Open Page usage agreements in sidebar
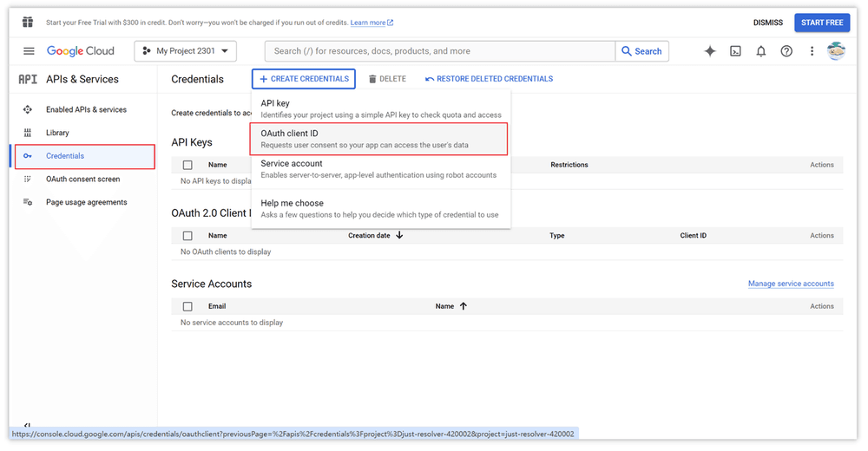868x451 pixels. [x=86, y=202]
